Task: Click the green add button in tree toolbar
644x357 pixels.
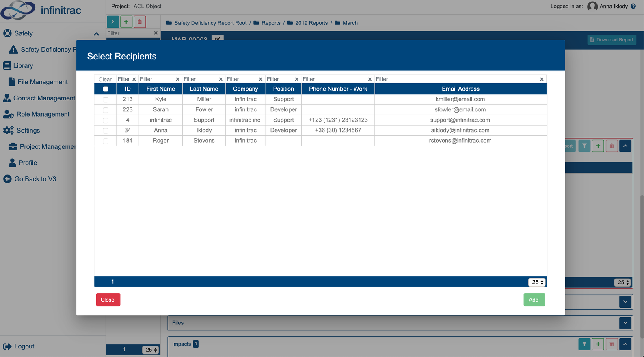Action: 126,22
